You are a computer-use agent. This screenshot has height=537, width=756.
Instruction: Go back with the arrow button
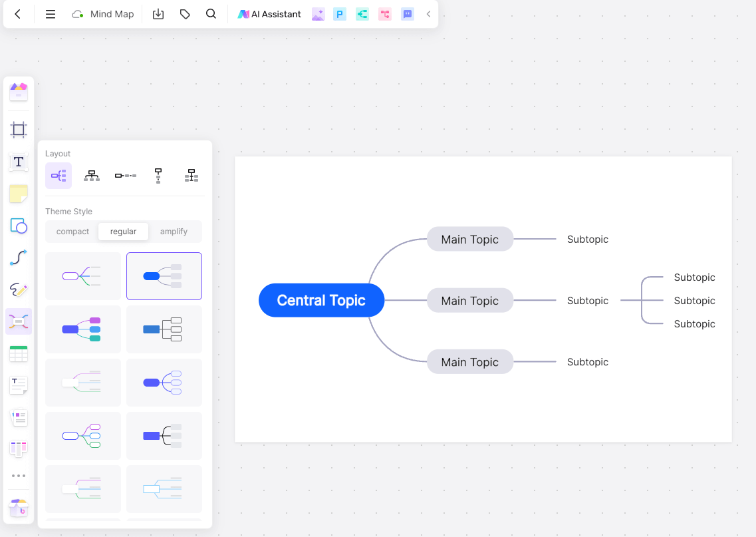click(18, 13)
